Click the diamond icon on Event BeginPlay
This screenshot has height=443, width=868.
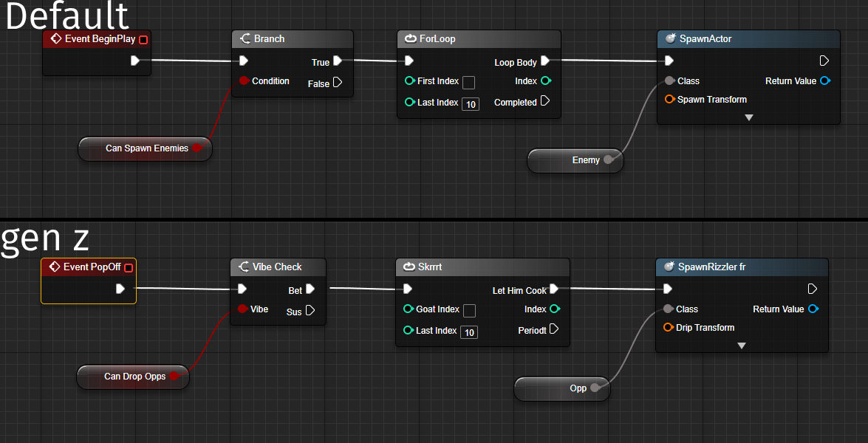(55, 38)
